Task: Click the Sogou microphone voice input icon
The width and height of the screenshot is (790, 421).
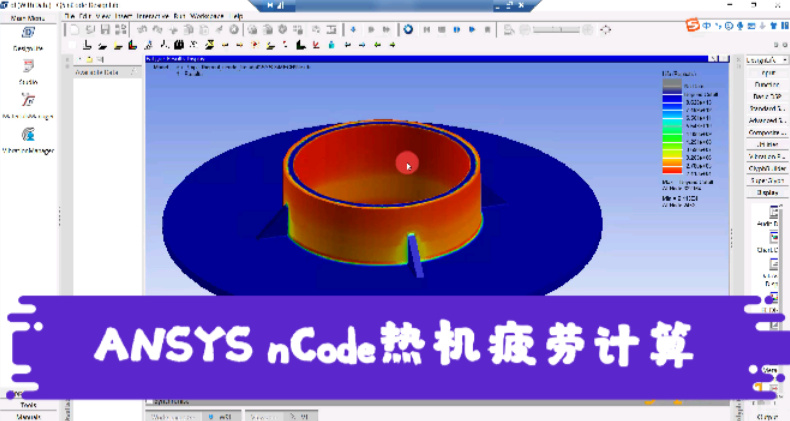Action: pos(740,25)
